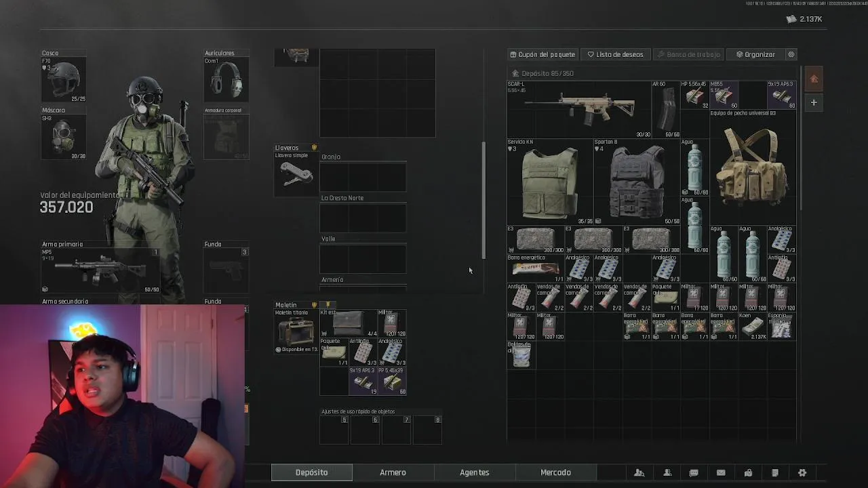This screenshot has height=488, width=868.
Task: Click the F70 helmet in Casco slot
Action: pos(64,80)
